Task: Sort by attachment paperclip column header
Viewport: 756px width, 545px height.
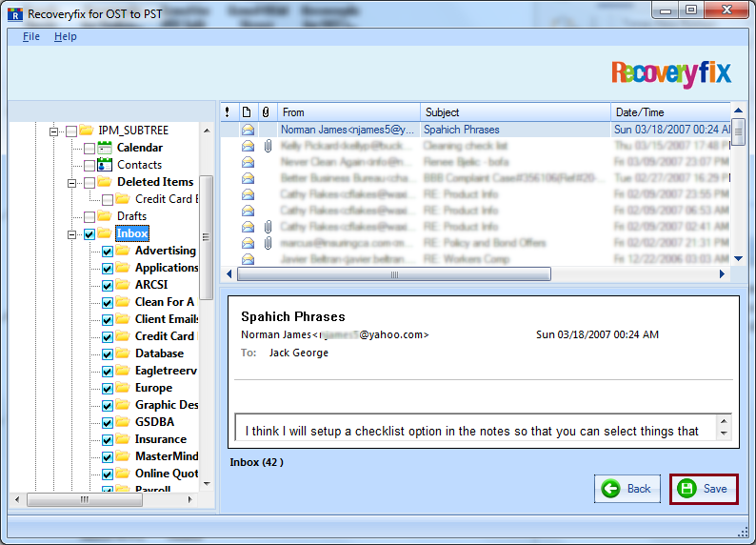Action: pyautogui.click(x=266, y=112)
